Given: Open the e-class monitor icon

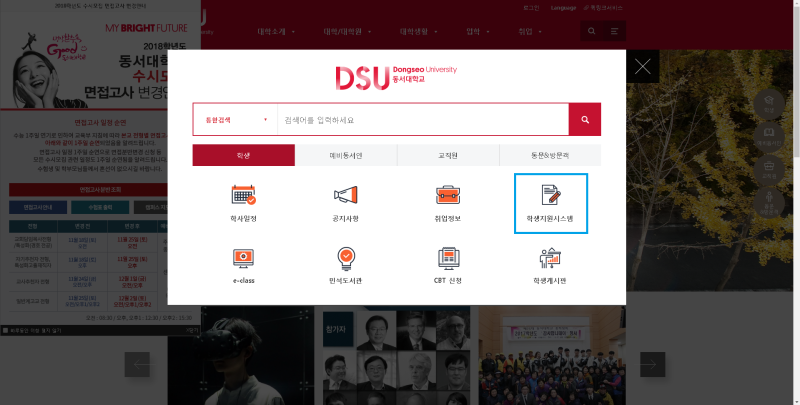Looking at the screenshot, I should (243, 259).
